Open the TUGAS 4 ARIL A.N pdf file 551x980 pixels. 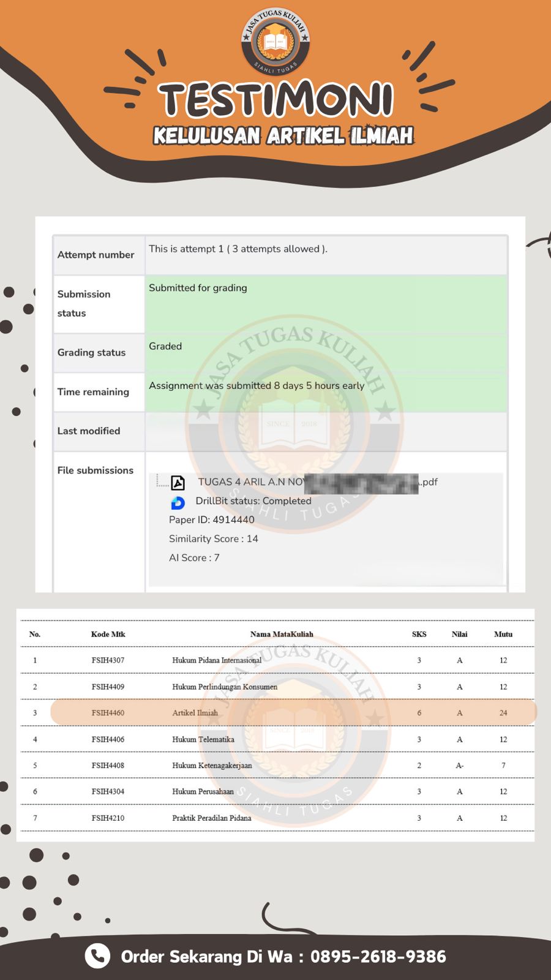point(318,482)
